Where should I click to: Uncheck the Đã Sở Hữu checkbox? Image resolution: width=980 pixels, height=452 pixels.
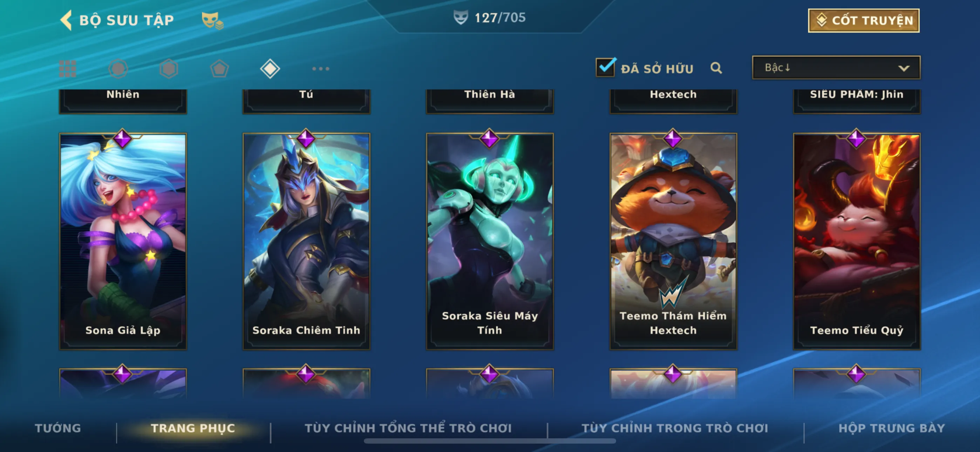[x=605, y=68]
